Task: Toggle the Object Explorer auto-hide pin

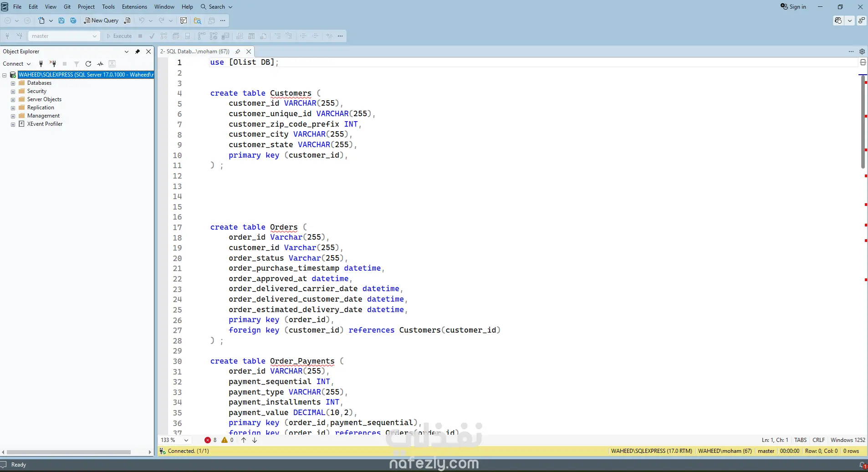Action: pos(138,51)
